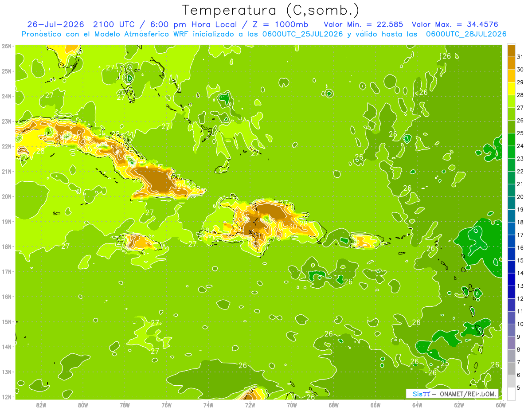The image size is (532, 411).
Task: Pick the blue legend band between 15 and 16
Action: coord(511,254)
